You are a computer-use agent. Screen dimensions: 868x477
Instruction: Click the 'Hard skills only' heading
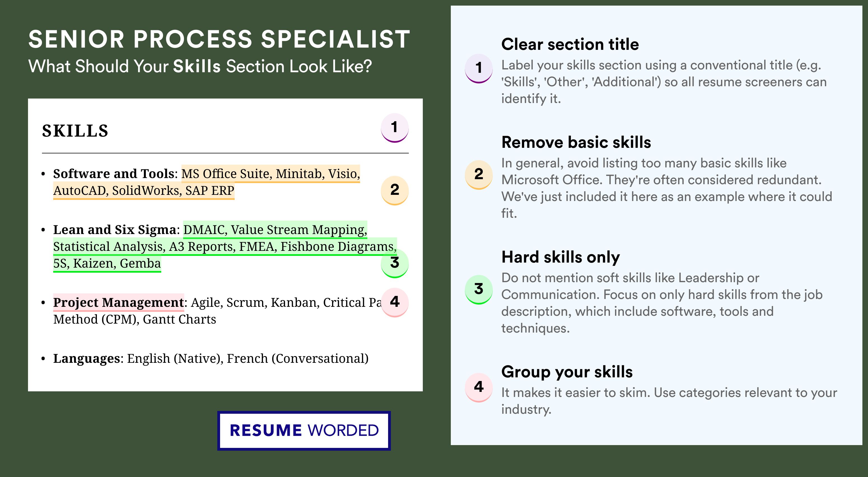point(560,257)
